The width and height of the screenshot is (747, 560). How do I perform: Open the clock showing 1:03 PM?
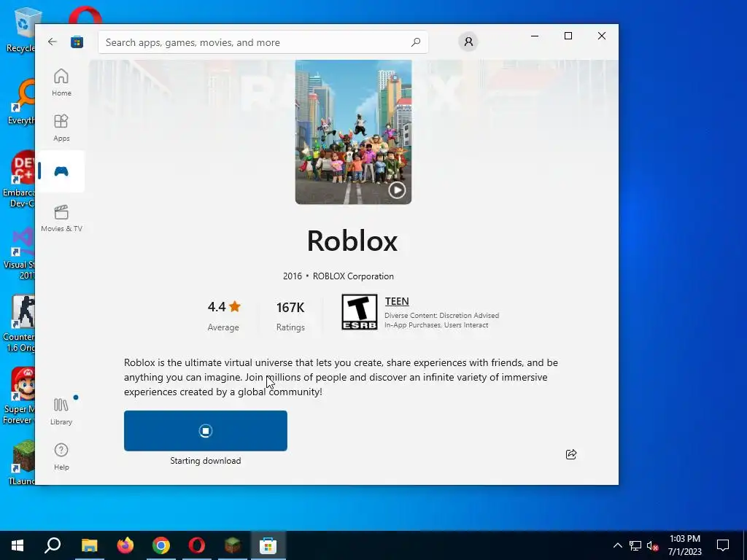684,545
